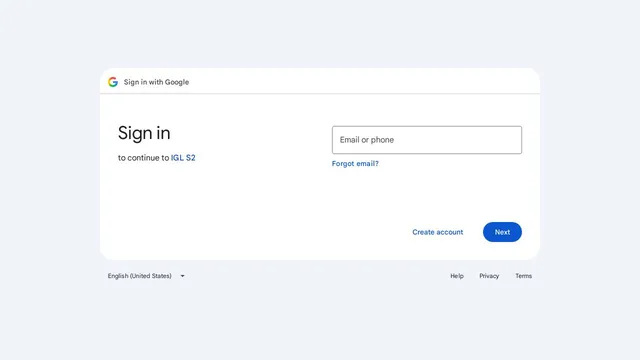The height and width of the screenshot is (360, 640).
Task: Expand the English (United States) language selector
Action: (x=146, y=276)
